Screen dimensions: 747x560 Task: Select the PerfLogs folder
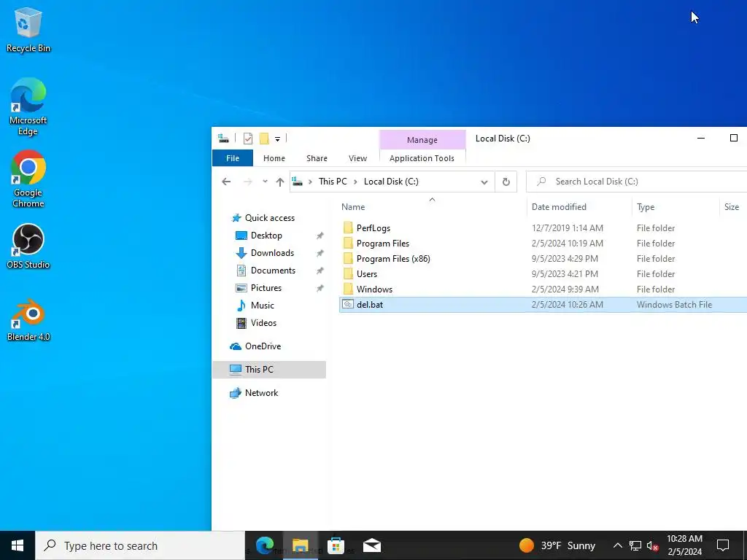coord(373,228)
